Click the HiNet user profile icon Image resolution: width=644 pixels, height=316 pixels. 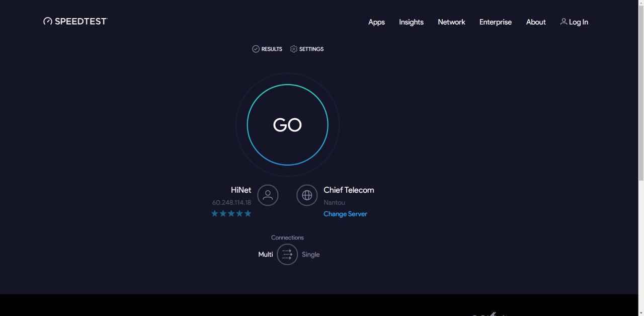pyautogui.click(x=268, y=195)
